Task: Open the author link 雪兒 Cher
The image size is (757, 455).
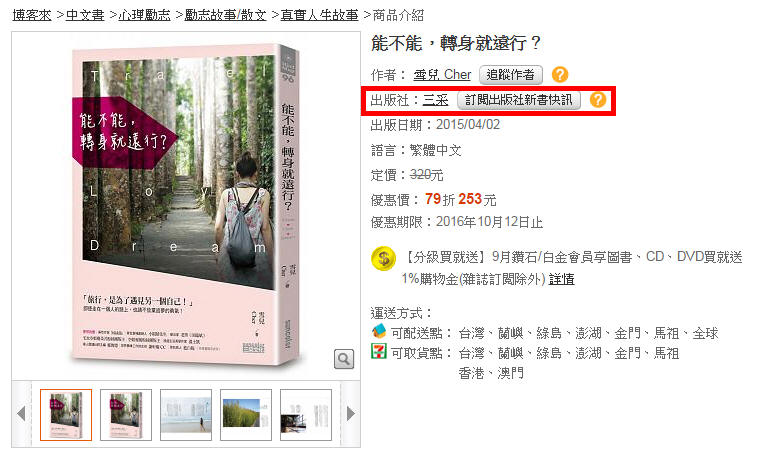Action: (442, 75)
